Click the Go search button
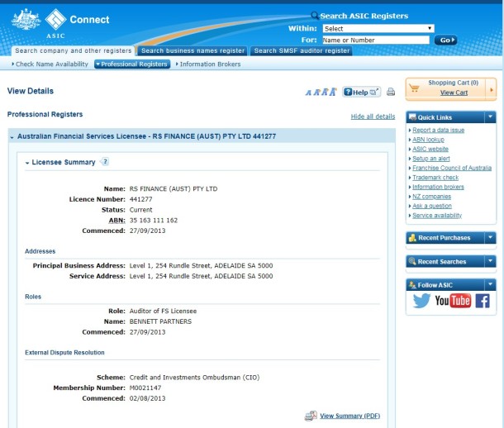 tap(445, 40)
